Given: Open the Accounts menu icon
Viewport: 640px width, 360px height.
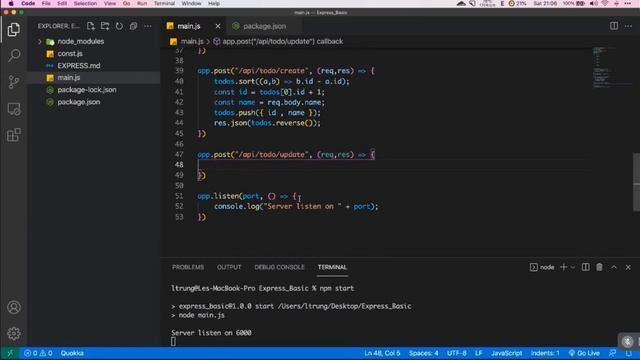Looking at the screenshot, I should (x=14, y=307).
